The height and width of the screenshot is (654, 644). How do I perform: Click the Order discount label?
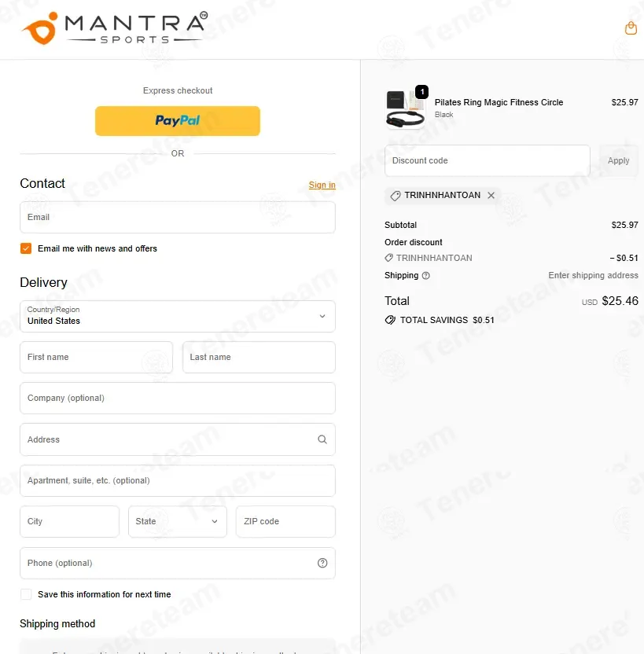pos(414,242)
